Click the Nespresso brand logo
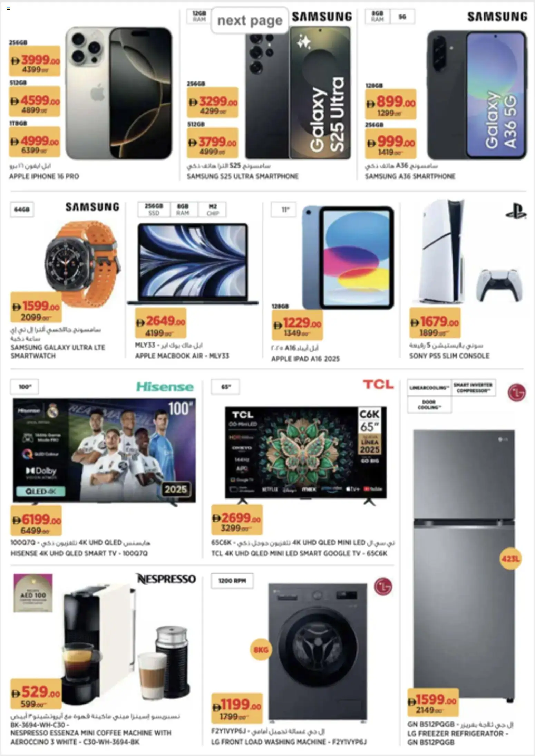Viewport: 535px width, 756px height. pos(166,579)
